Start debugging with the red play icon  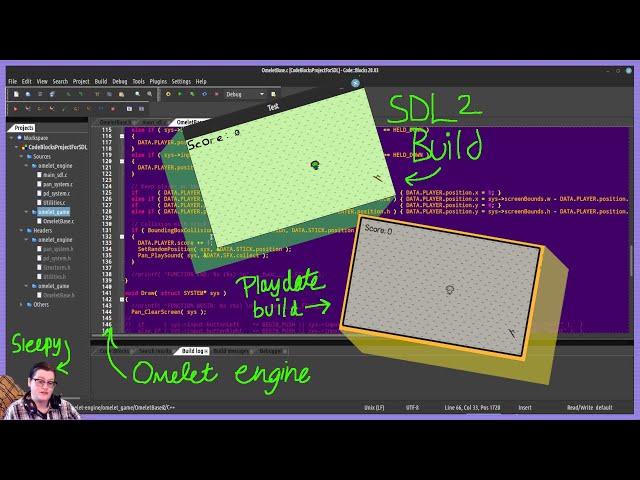pyautogui.click(x=16, y=109)
